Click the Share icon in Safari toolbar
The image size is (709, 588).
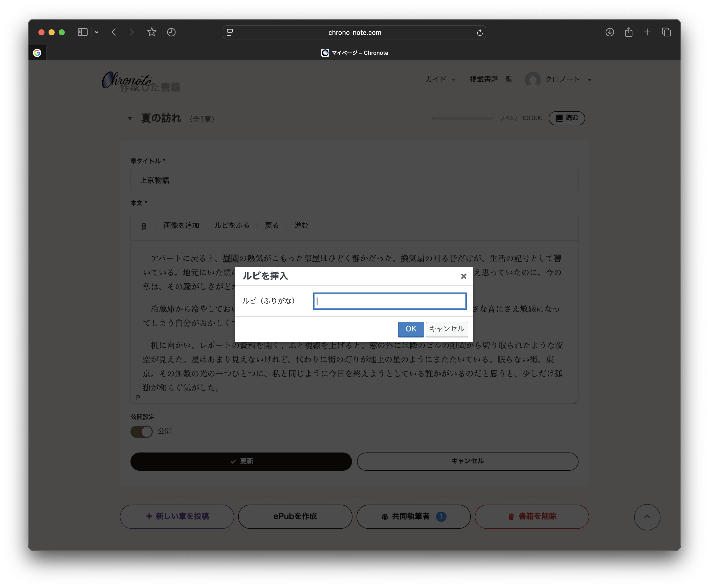[628, 32]
